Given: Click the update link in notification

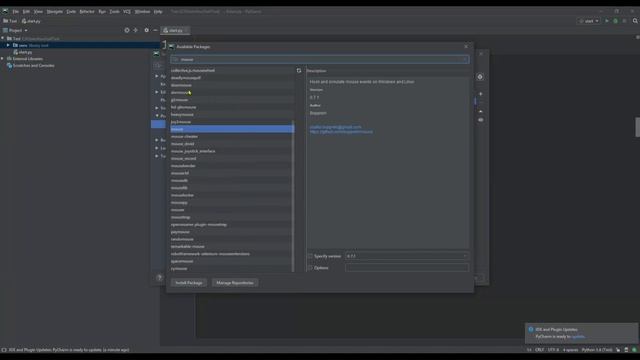Looking at the screenshot, I should [x=578, y=336].
